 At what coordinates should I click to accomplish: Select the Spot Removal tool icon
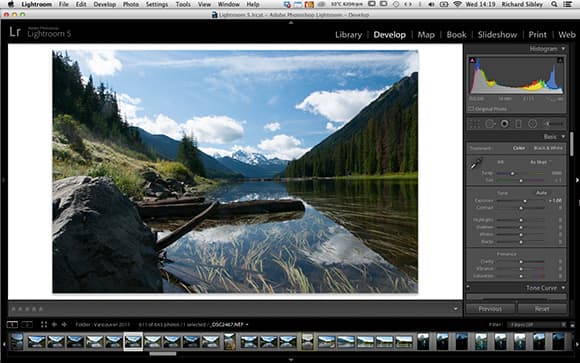coord(490,124)
